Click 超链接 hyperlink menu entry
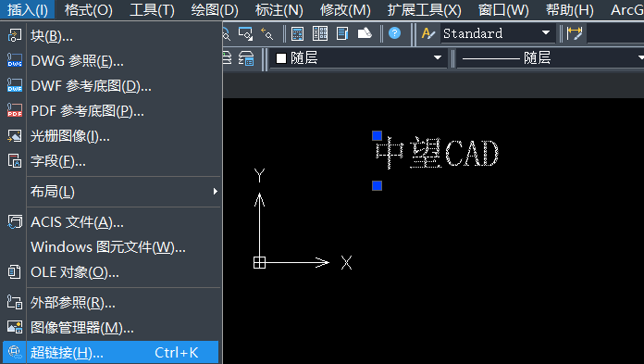Viewport: 644px width, 364px height. (x=111, y=353)
